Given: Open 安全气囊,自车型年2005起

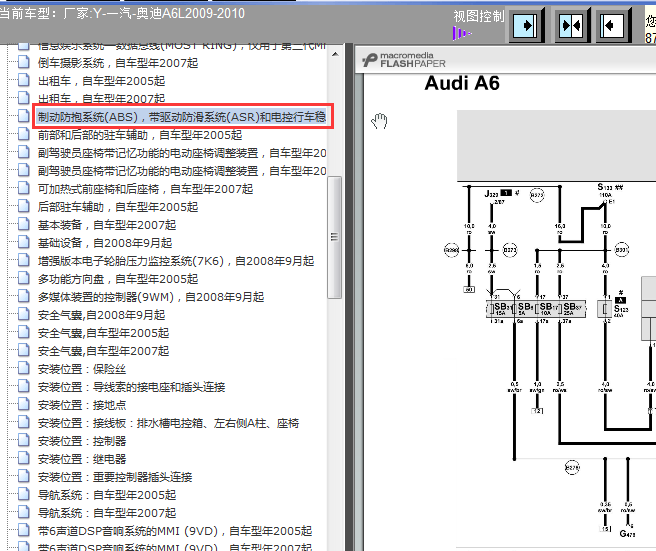Looking at the screenshot, I should point(103,333).
